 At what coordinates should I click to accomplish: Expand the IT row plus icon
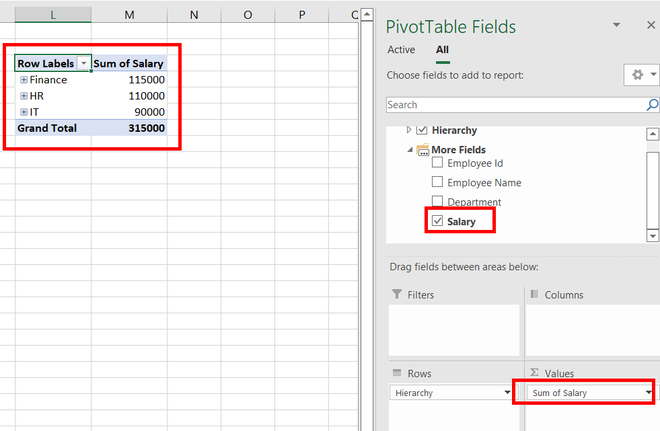[x=24, y=112]
